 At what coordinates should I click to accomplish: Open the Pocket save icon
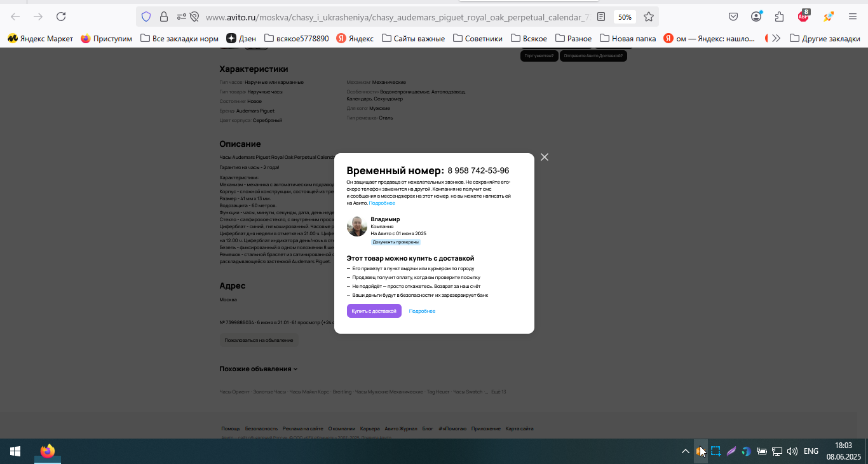click(x=733, y=17)
